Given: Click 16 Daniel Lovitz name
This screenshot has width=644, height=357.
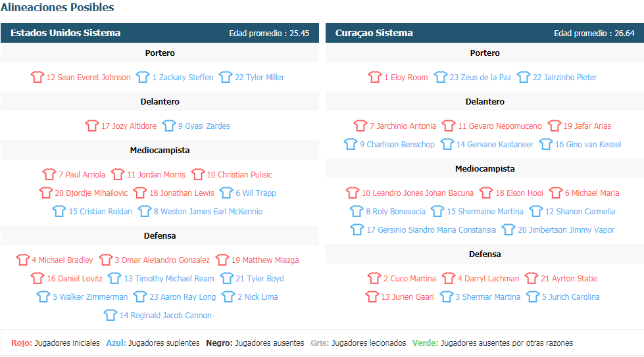Looking at the screenshot, I should tap(74, 279).
